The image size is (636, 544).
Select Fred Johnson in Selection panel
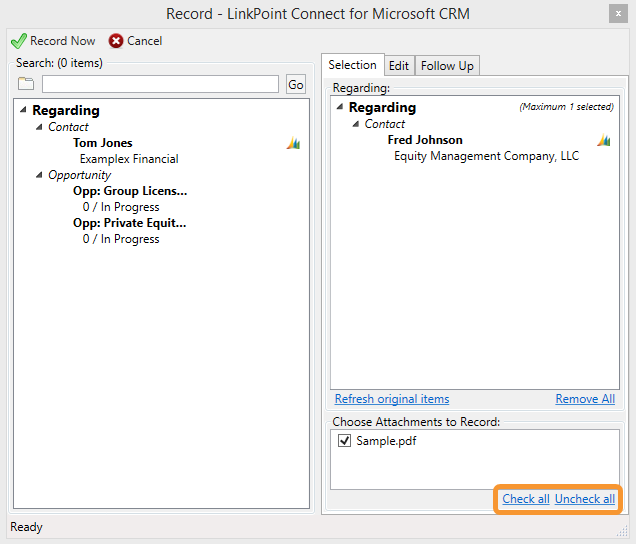[x=425, y=140]
